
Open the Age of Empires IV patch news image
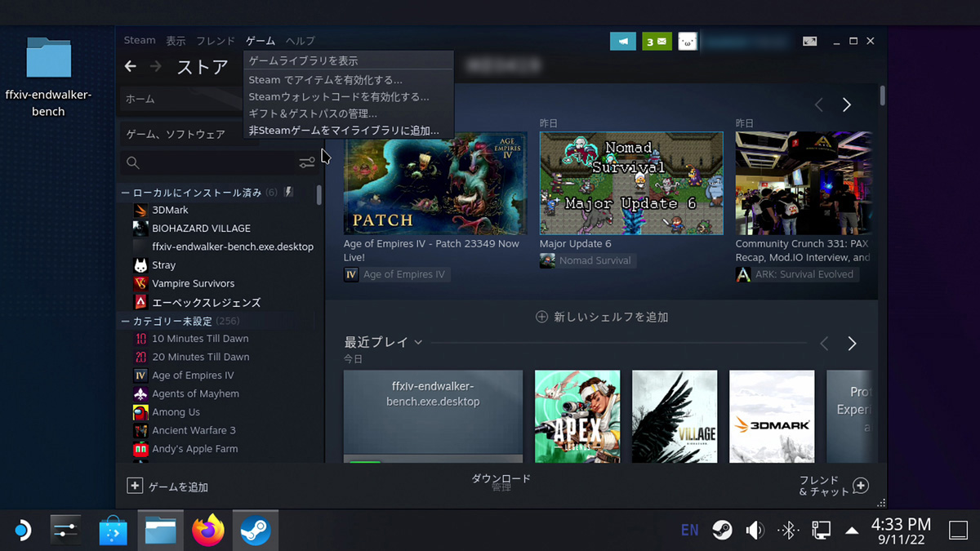point(435,183)
